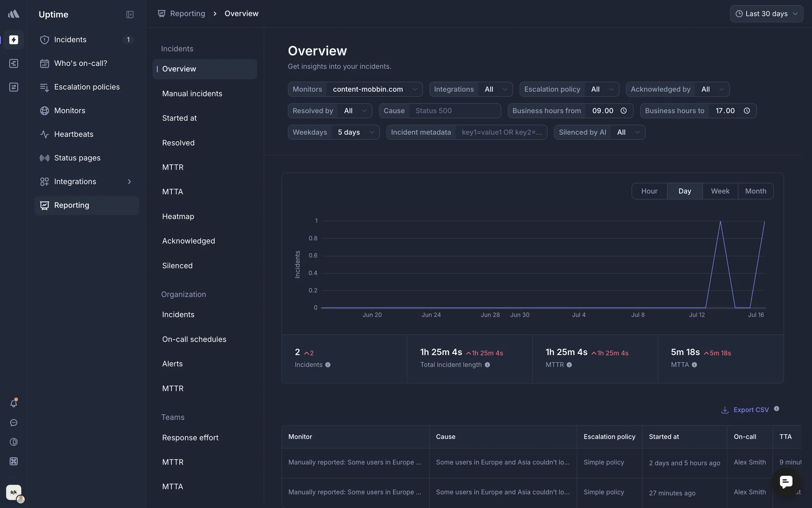Image resolution: width=812 pixels, height=508 pixels.
Task: Click the Export CSV info icon
Action: click(x=776, y=409)
